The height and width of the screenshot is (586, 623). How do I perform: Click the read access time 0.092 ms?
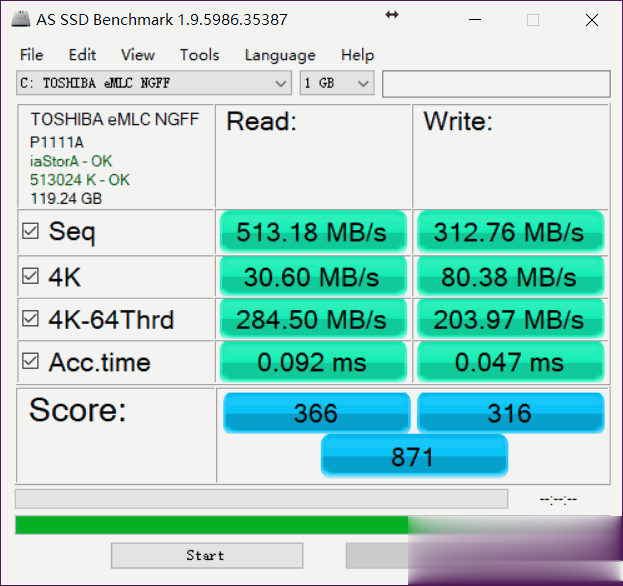pyautogui.click(x=313, y=362)
